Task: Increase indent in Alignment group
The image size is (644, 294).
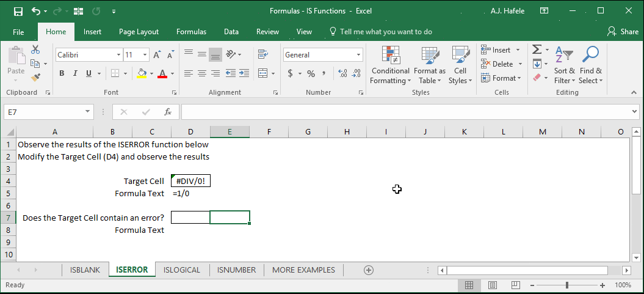Action: [x=244, y=73]
